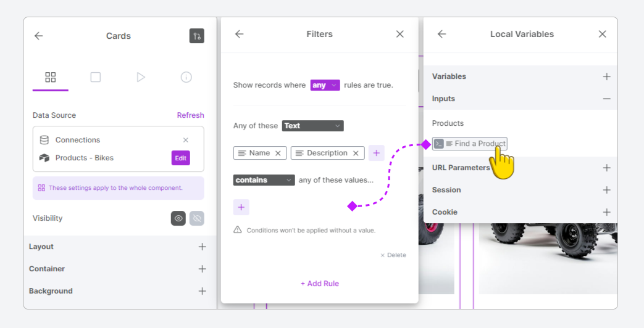Viewport: 644px width, 328px height.
Task: Switch to the square styles tab
Action: tap(96, 77)
